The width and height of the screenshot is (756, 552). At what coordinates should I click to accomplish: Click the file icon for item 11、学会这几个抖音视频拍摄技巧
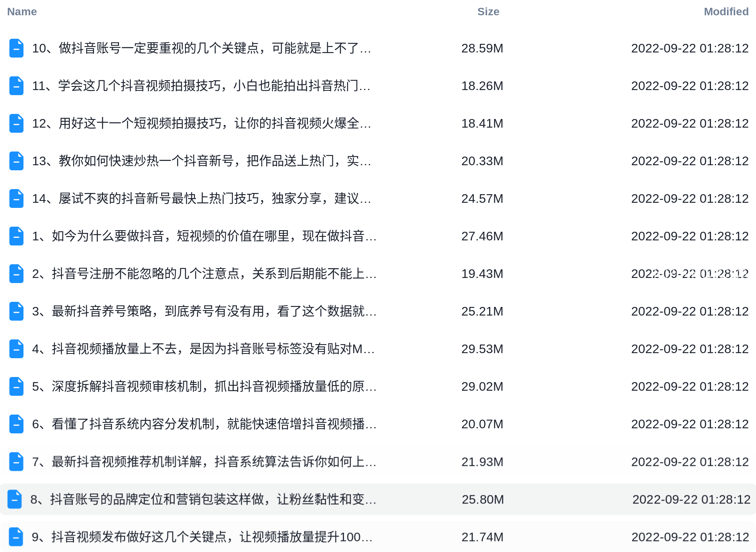16,86
